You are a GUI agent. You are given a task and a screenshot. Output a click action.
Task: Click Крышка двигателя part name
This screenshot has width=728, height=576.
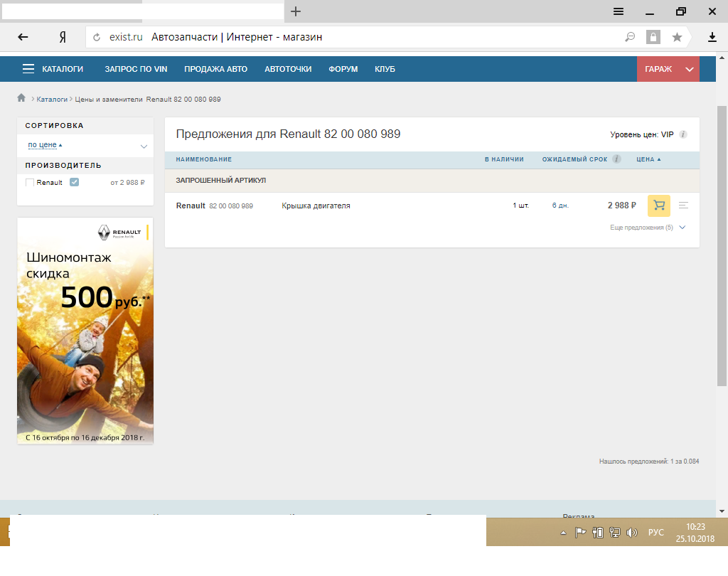316,206
